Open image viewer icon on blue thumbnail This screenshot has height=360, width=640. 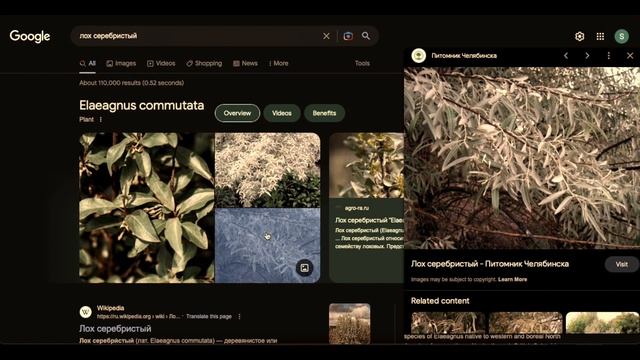pyautogui.click(x=304, y=268)
